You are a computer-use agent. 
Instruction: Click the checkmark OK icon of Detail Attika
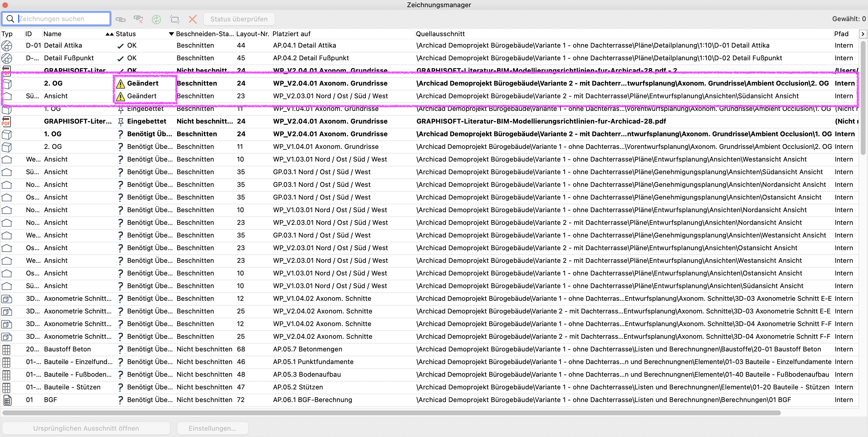[x=120, y=46]
